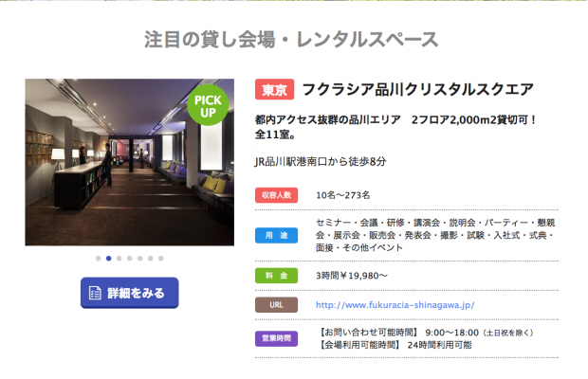Click the document icon in 詳細をみる button

click(x=95, y=293)
